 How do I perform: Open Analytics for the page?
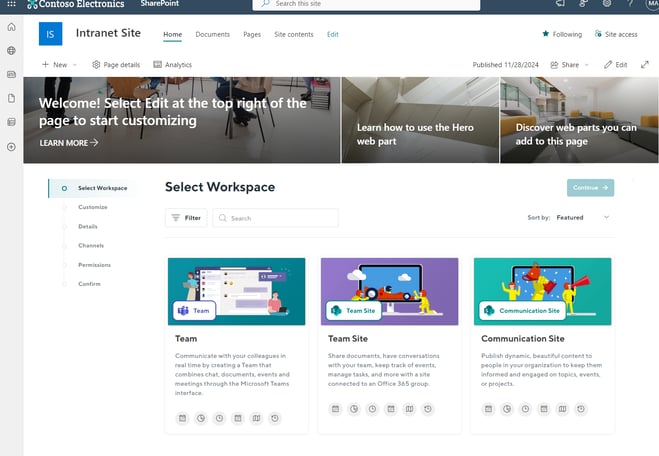coord(172,64)
